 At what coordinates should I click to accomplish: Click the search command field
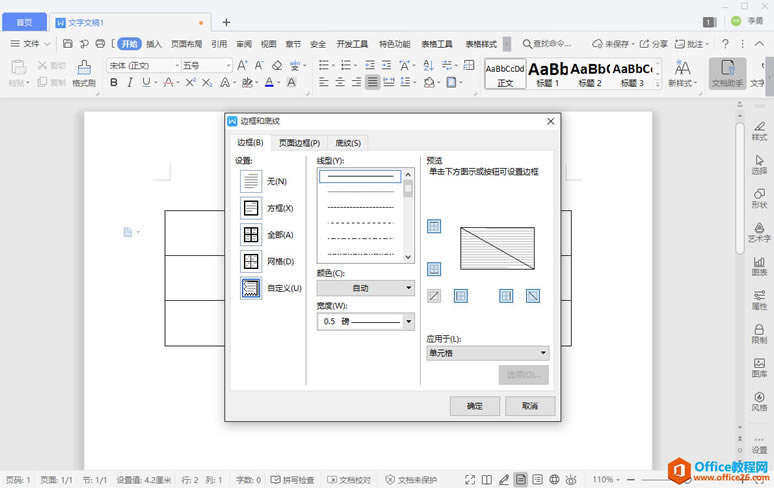pyautogui.click(x=547, y=44)
